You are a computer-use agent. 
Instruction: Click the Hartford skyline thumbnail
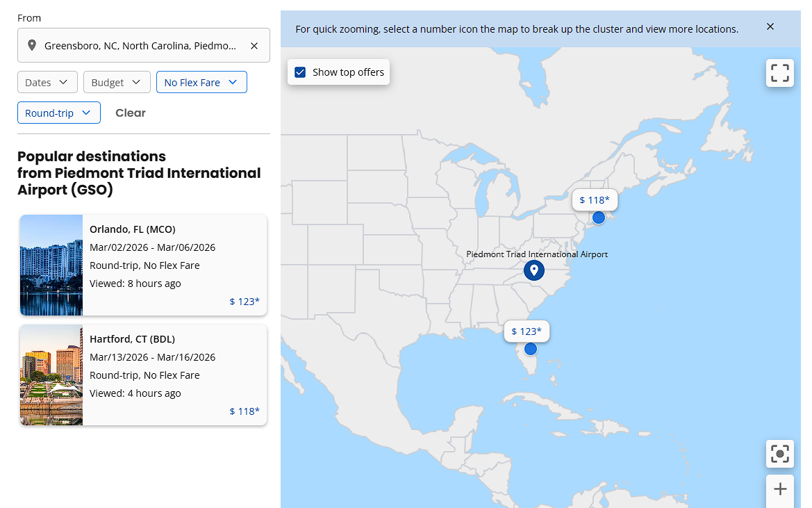(x=51, y=375)
